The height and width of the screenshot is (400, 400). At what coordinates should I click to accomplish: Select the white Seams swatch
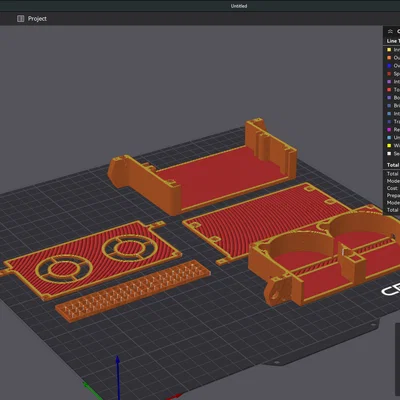pyautogui.click(x=389, y=154)
